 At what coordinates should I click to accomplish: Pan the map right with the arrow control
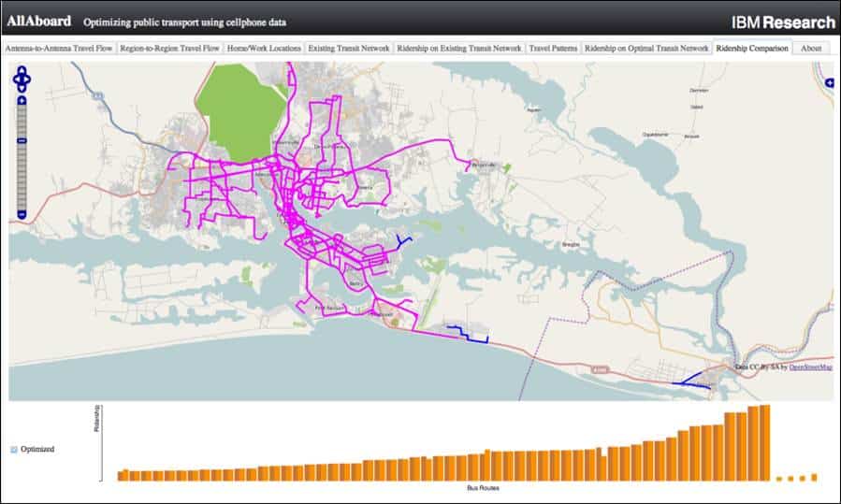pos(27,79)
